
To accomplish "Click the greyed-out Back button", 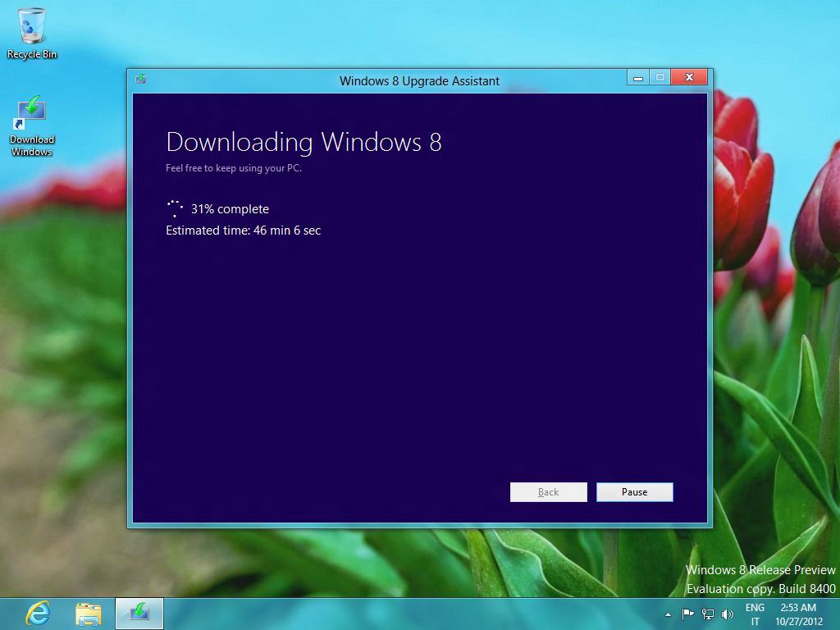I will click(x=548, y=492).
